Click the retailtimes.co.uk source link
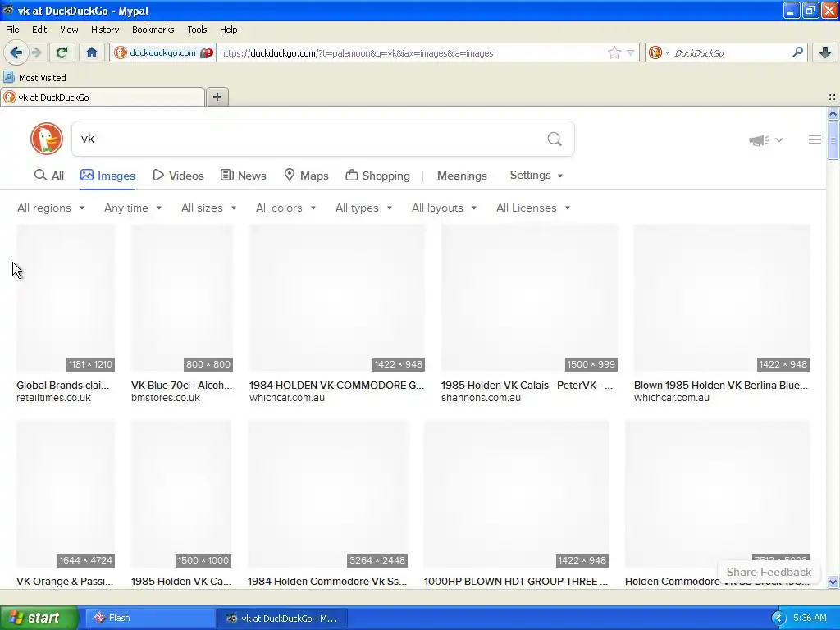Viewport: 840px width, 630px height. (53, 398)
